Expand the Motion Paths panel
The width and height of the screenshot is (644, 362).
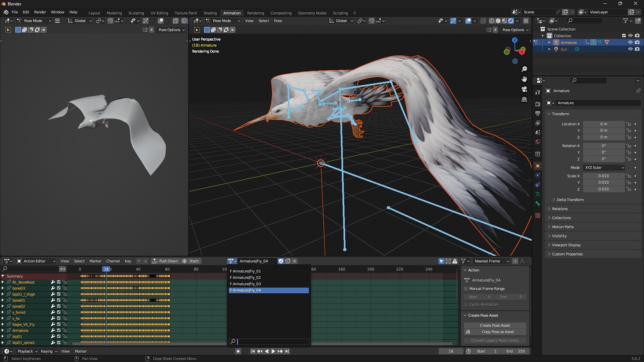coord(562,227)
